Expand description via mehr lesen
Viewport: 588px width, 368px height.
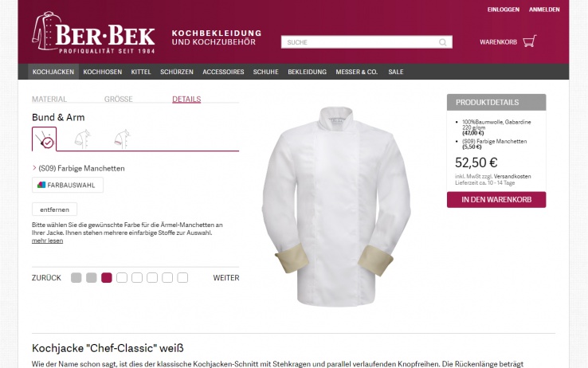point(47,241)
